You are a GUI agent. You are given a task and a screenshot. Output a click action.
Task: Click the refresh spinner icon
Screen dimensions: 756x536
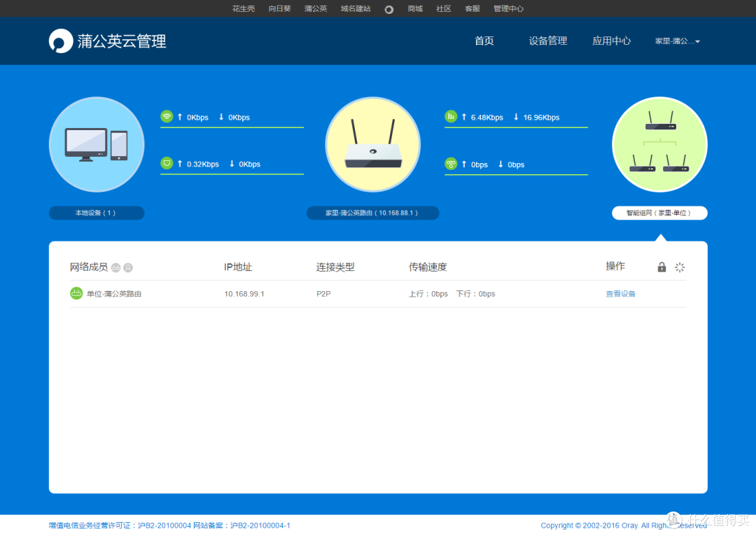(x=679, y=267)
